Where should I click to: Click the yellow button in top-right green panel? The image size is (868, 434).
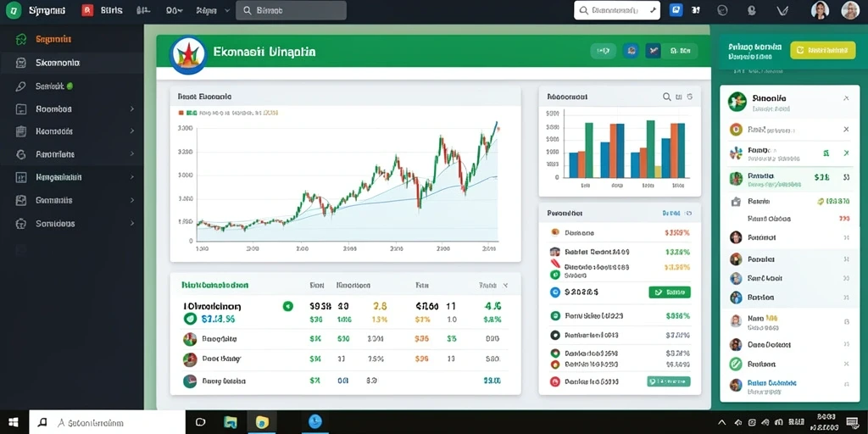coord(822,50)
